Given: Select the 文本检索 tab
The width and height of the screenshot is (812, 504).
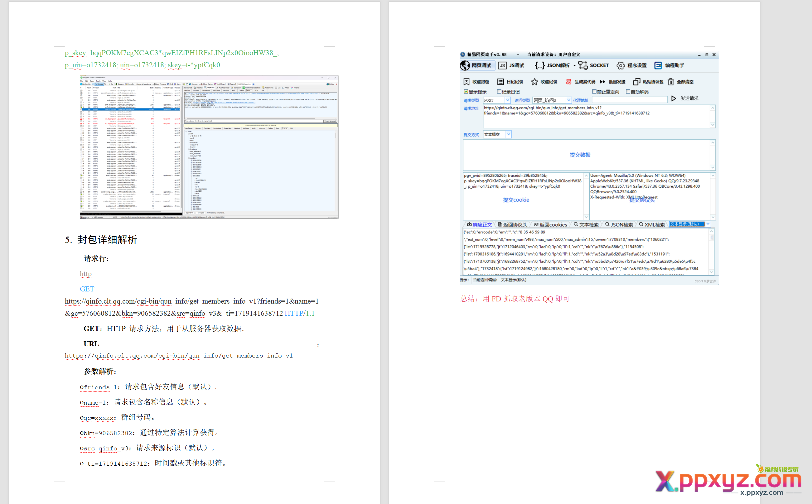Looking at the screenshot, I should tap(586, 224).
